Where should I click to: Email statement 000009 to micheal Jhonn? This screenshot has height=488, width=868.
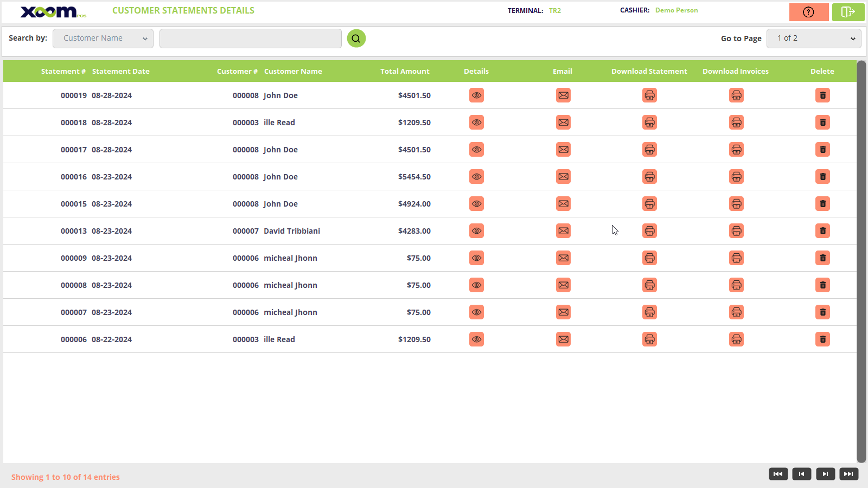(563, 258)
